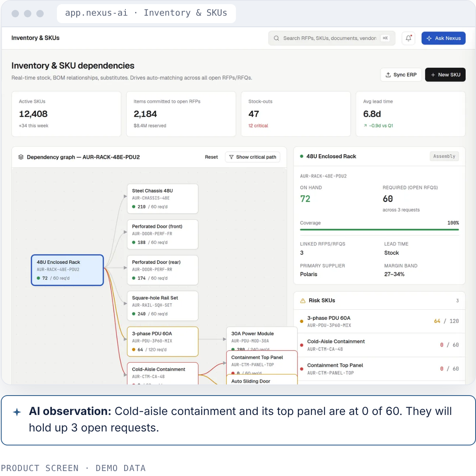
Task: Open the notifications bell
Action: pos(408,38)
